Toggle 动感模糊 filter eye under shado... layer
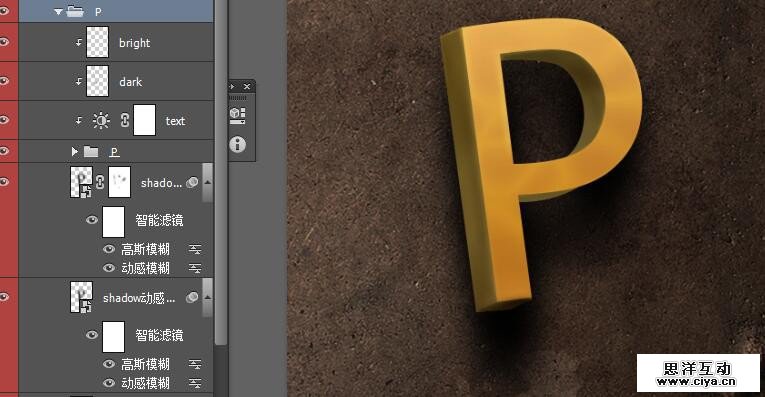The height and width of the screenshot is (397, 765). tap(109, 268)
